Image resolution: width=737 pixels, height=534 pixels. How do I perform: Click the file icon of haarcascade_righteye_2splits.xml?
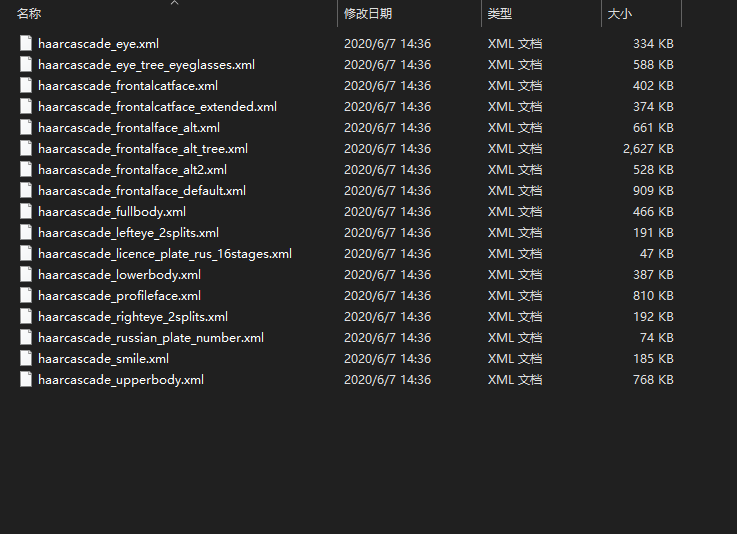(x=26, y=316)
